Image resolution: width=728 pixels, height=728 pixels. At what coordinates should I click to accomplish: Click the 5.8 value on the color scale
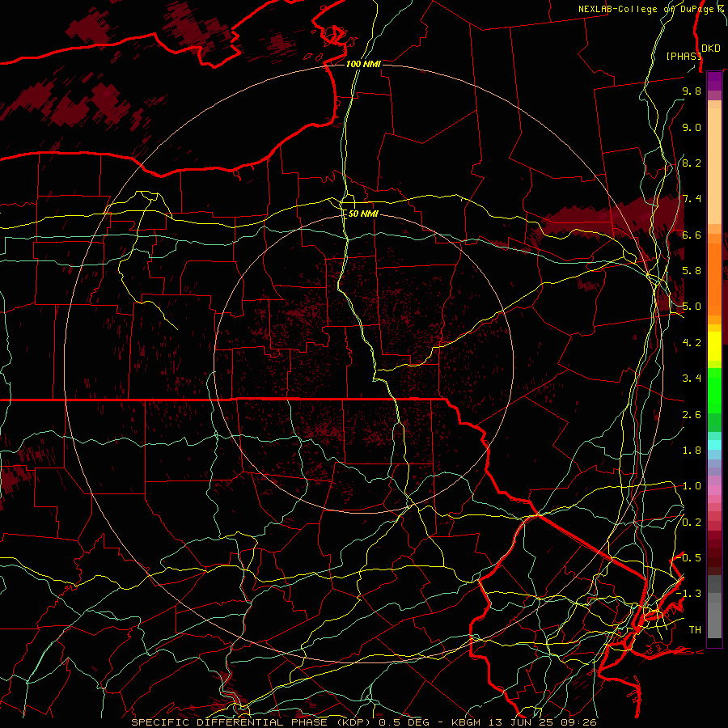click(692, 271)
